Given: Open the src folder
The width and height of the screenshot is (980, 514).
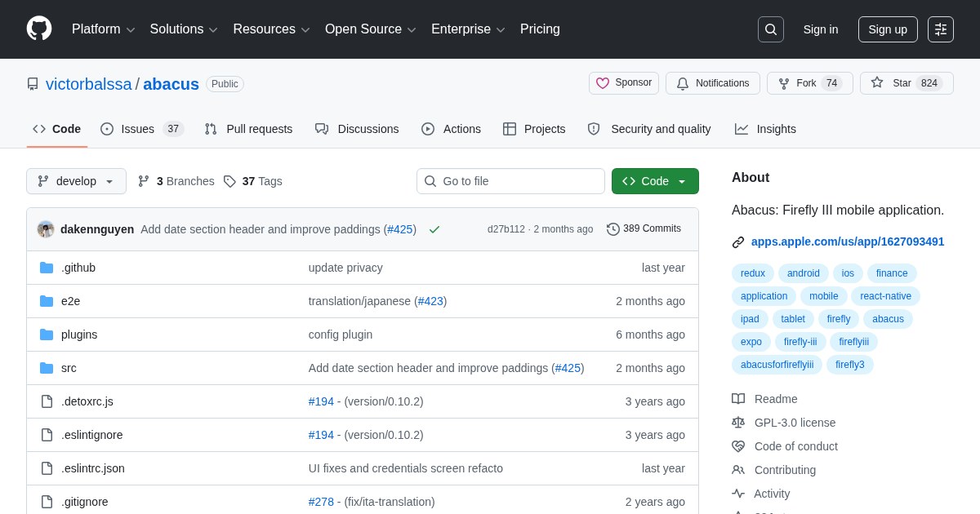Looking at the screenshot, I should (x=69, y=368).
